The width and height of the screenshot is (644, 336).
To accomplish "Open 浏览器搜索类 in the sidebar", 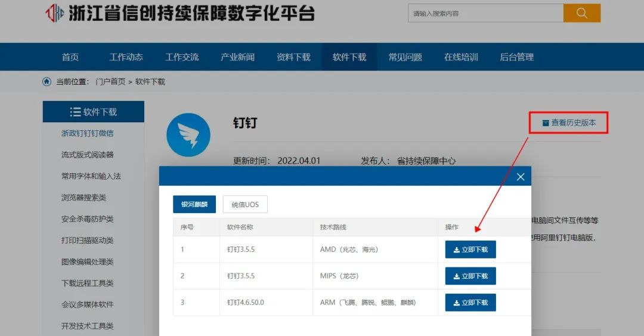I will pyautogui.click(x=84, y=198).
